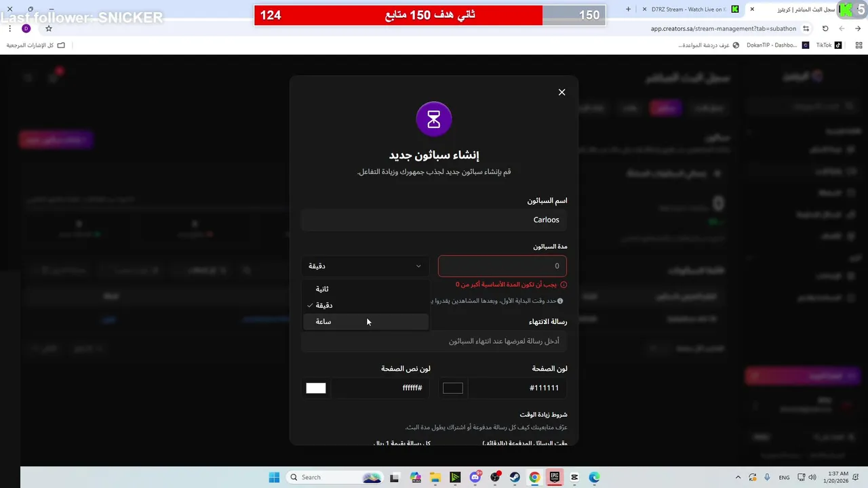The image size is (868, 488).
Task: Switch to Google Chrome in the taskbar
Action: 534,477
